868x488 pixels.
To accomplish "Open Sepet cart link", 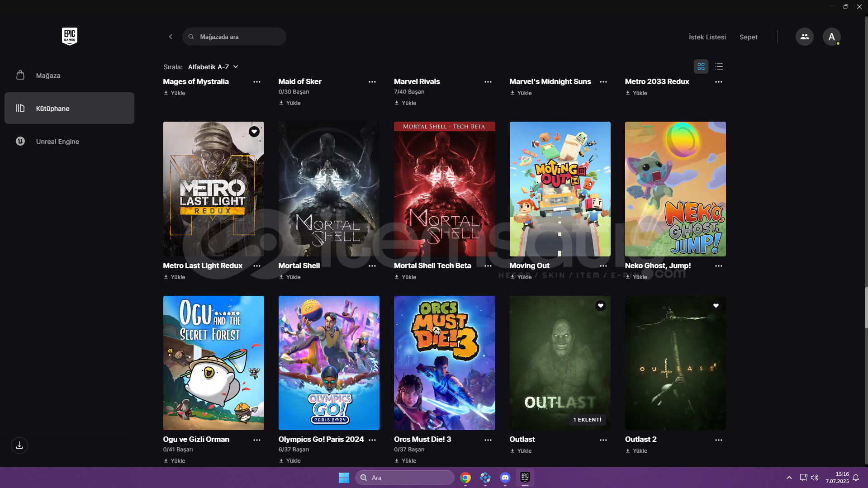I will point(748,37).
